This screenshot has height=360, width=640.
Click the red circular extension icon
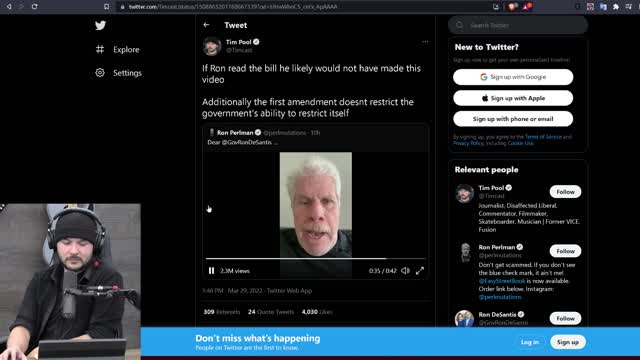(x=590, y=7)
